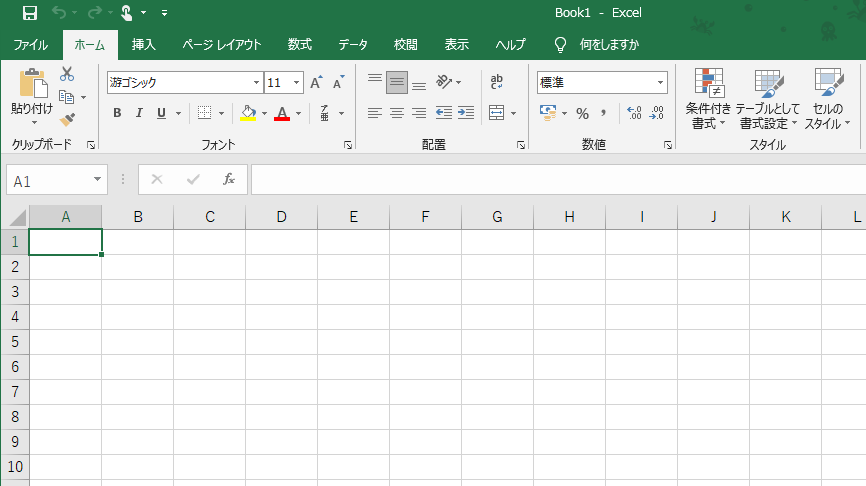This screenshot has width=866, height=486.
Task: Apply yellow fill color bucket
Action: pyautogui.click(x=248, y=113)
